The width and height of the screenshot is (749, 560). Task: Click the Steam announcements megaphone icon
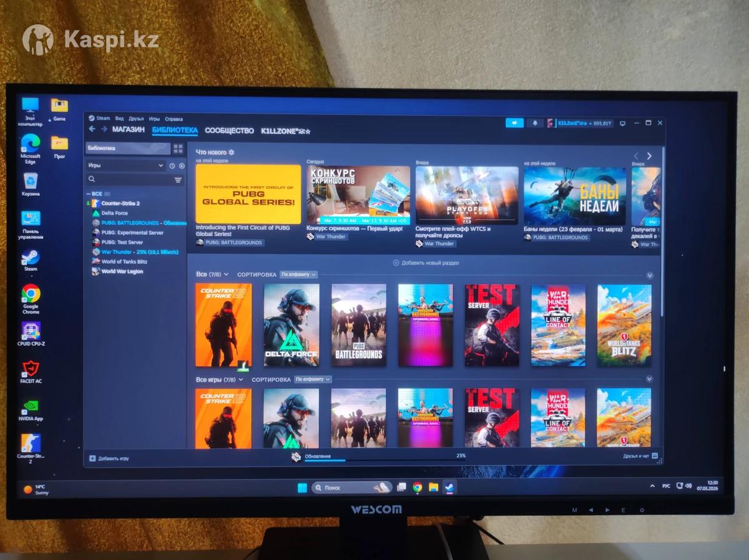tap(514, 123)
